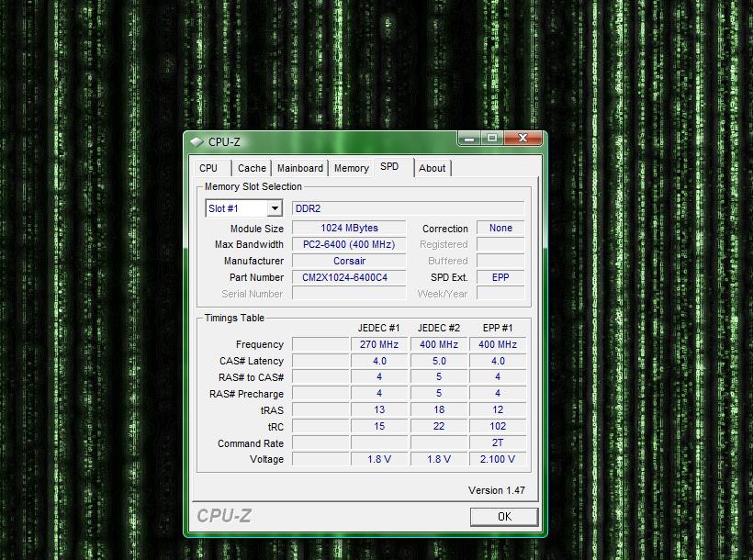Click the Corsair manufacturer field
Image resolution: width=753 pixels, height=560 pixels.
coord(349,261)
